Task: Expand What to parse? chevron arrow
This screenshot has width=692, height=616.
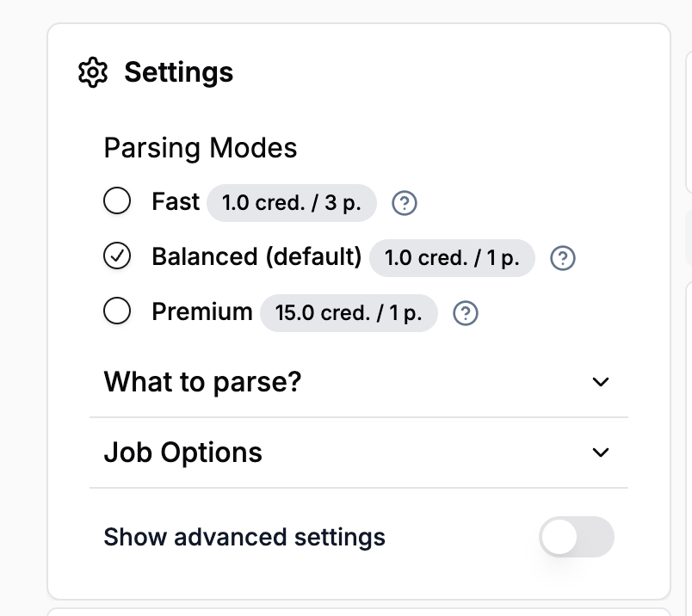Action: click(x=601, y=382)
